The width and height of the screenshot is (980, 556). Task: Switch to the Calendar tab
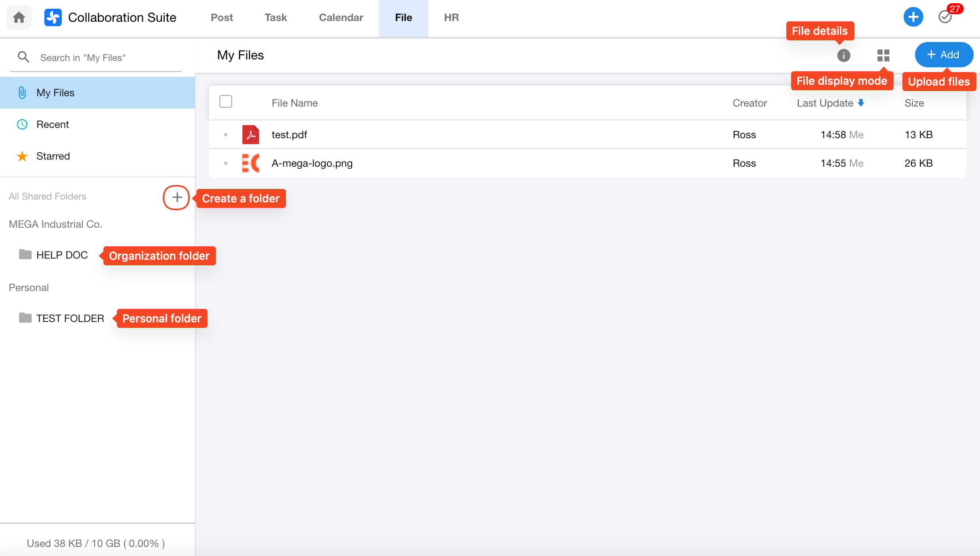coord(341,17)
